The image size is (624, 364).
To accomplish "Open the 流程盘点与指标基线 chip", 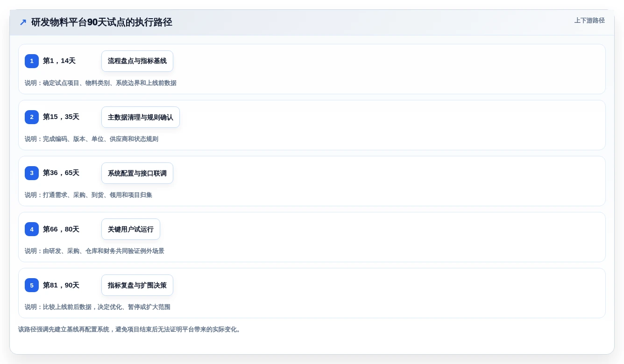I will (137, 61).
